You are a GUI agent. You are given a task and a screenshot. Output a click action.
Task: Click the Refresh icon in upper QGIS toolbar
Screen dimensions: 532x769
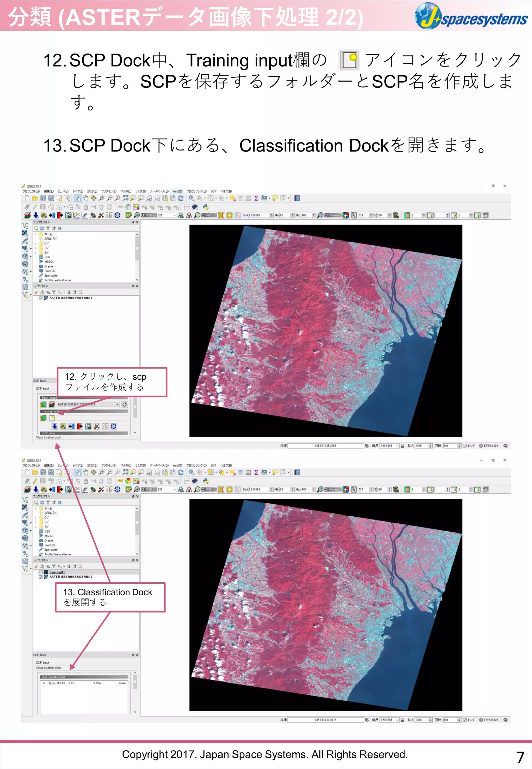coord(181,198)
